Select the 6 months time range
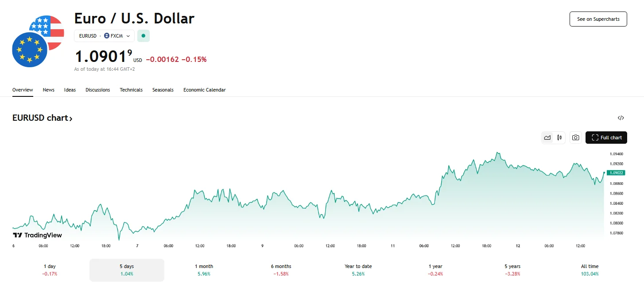This screenshot has width=644, height=291. tap(281, 270)
